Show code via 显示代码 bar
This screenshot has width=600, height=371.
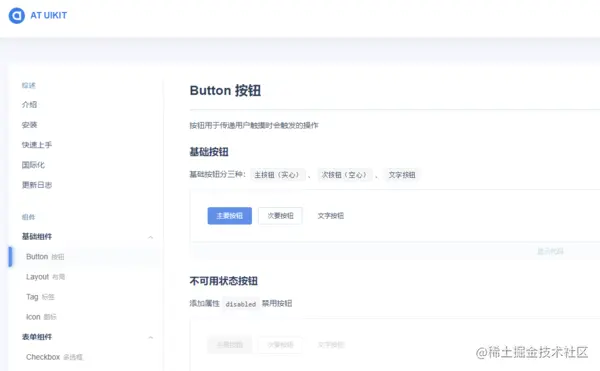(x=550, y=251)
